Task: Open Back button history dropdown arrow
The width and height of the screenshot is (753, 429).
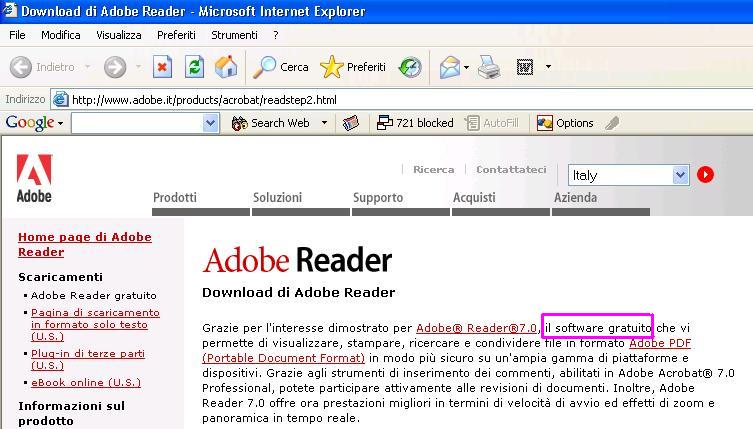Action: tap(87, 67)
